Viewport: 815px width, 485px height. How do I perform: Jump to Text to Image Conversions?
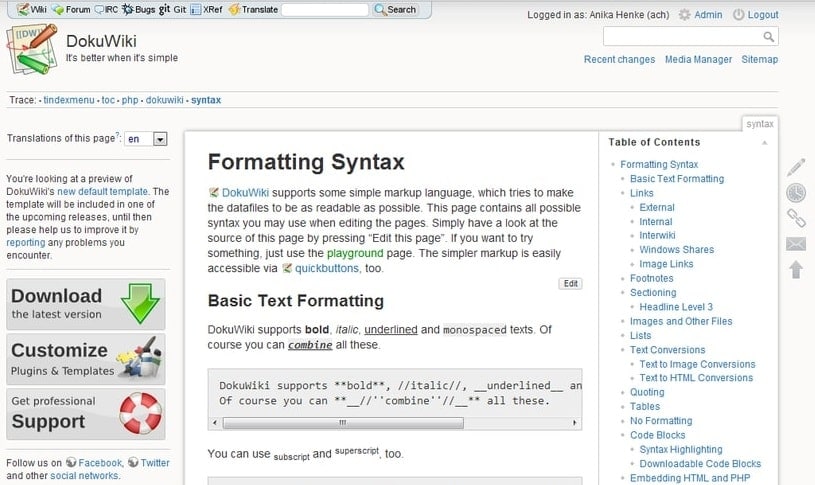click(697, 364)
